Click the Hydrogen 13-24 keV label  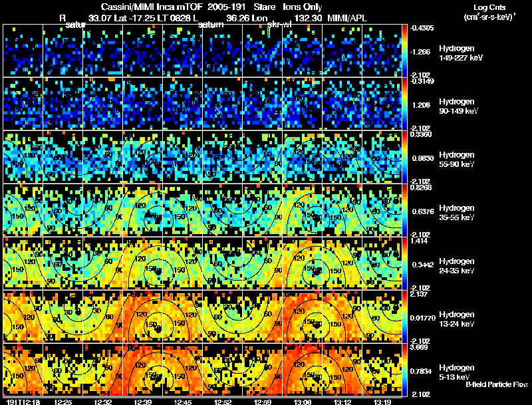pyautogui.click(x=456, y=319)
